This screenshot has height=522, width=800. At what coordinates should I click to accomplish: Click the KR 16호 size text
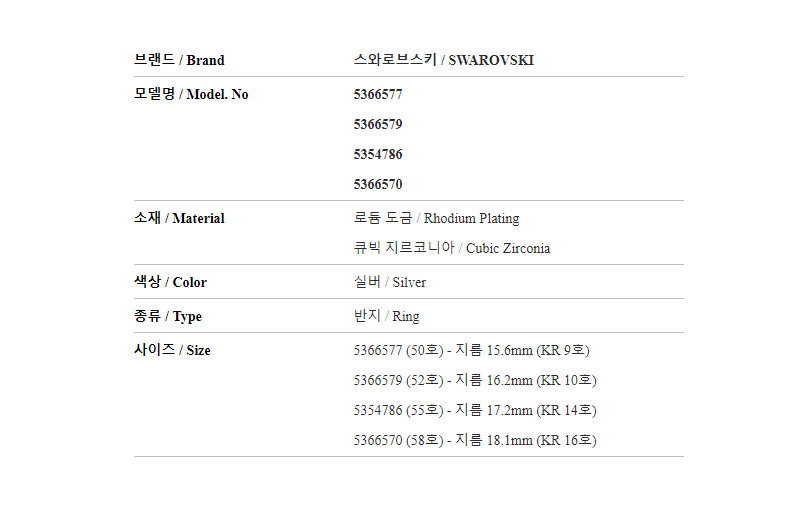click(566, 440)
